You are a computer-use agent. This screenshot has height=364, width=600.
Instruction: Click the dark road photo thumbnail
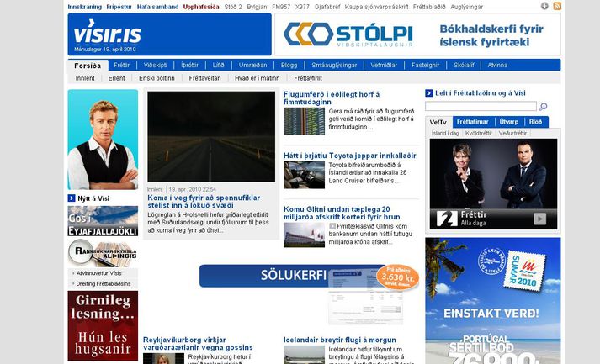(x=211, y=136)
